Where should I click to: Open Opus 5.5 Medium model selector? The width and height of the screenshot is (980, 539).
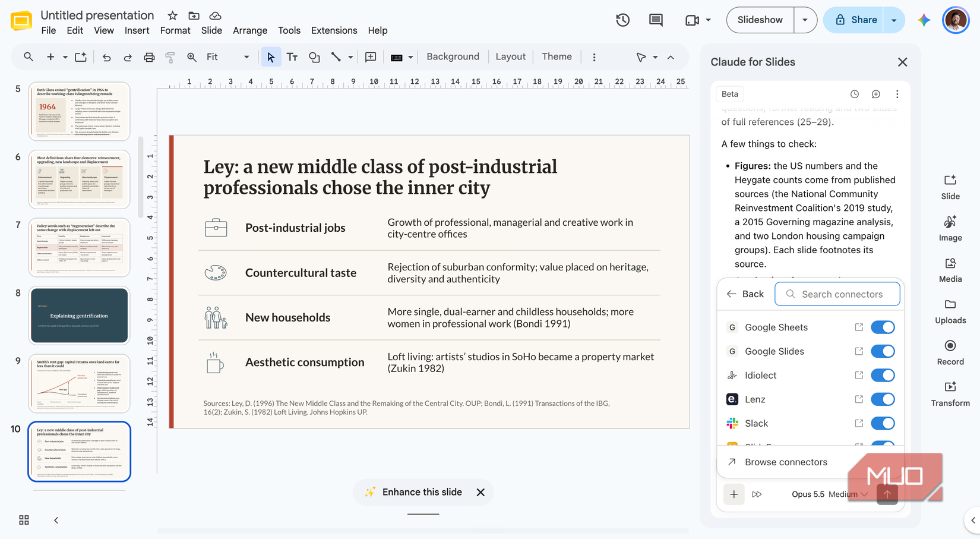pyautogui.click(x=830, y=494)
